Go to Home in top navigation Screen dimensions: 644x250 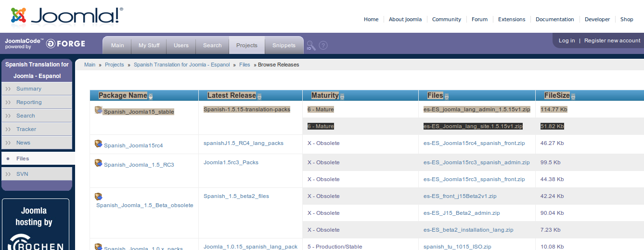coord(371,19)
